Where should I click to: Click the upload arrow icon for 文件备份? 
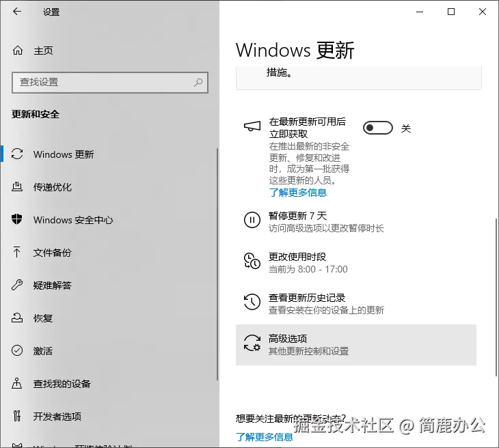point(17,252)
